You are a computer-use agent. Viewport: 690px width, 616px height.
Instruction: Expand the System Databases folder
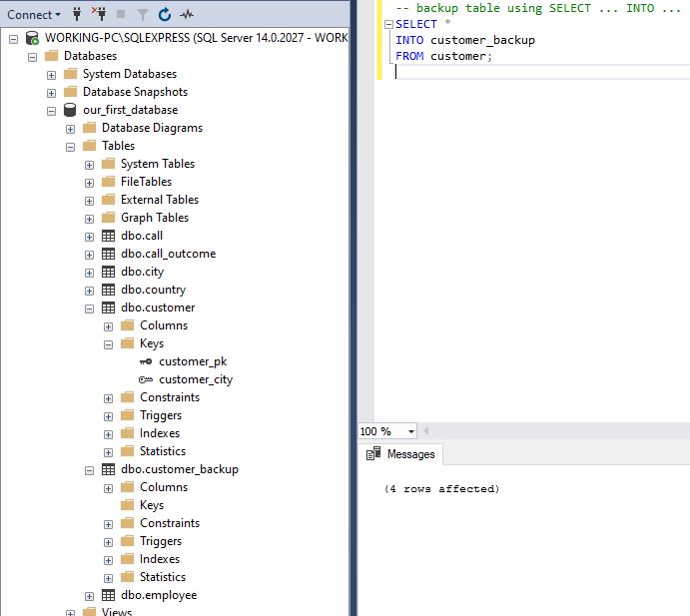[x=52, y=75]
